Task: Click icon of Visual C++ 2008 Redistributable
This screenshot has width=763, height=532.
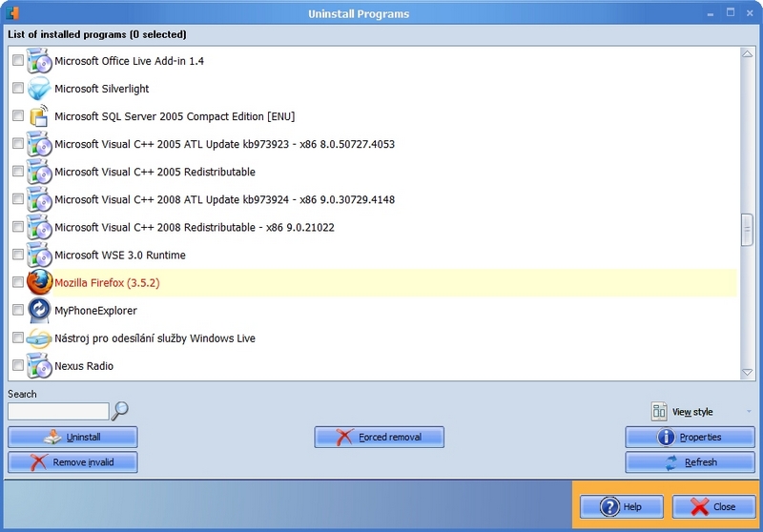Action: [x=39, y=227]
